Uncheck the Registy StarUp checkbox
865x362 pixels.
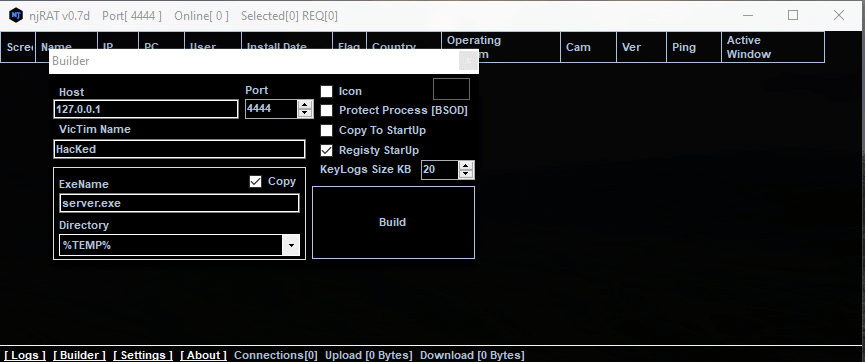pyautogui.click(x=327, y=150)
